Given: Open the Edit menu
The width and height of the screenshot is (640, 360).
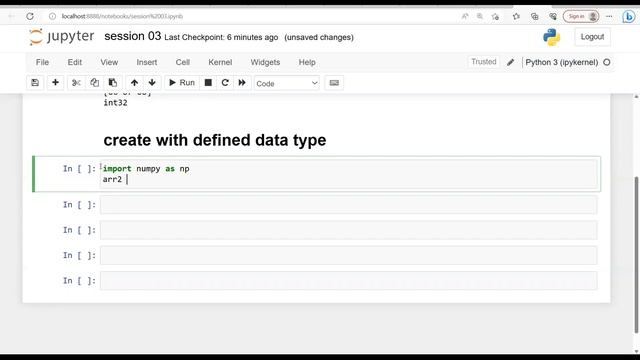Looking at the screenshot, I should 75,62.
